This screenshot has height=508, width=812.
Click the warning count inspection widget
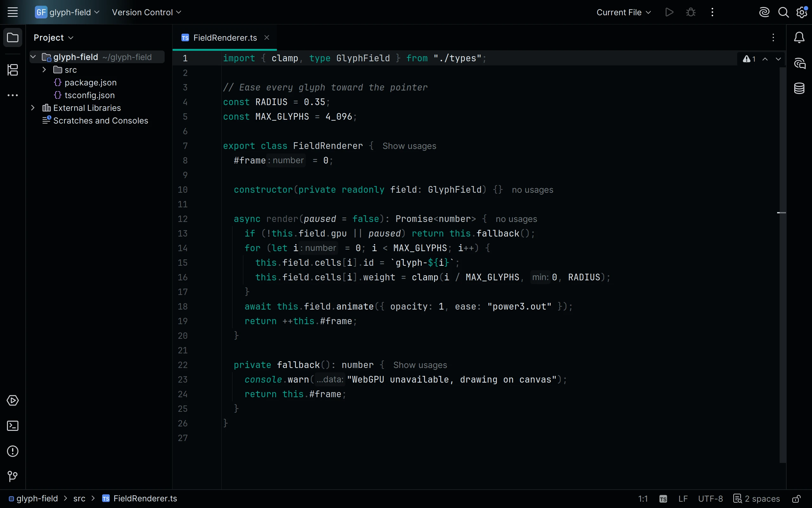[x=749, y=59]
